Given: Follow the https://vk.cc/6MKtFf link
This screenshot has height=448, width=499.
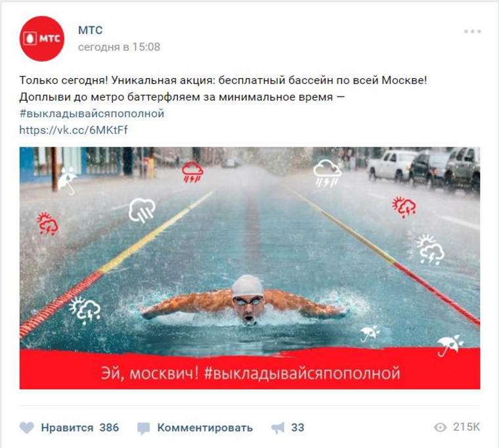Looking at the screenshot, I should point(74,130).
